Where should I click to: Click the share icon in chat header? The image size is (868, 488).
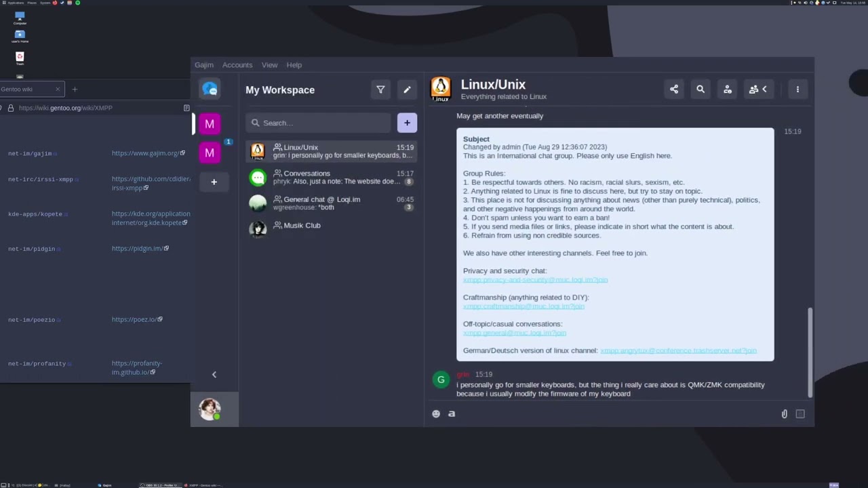[674, 89]
